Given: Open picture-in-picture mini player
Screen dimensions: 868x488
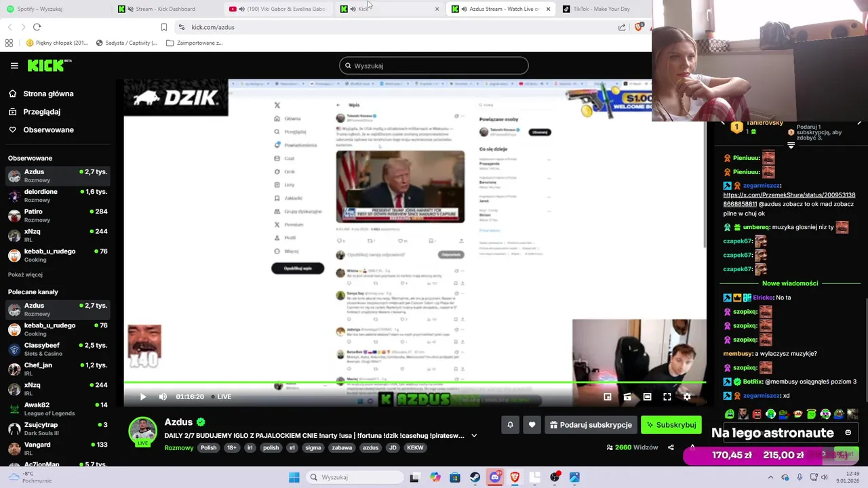Looking at the screenshot, I should coord(608,396).
